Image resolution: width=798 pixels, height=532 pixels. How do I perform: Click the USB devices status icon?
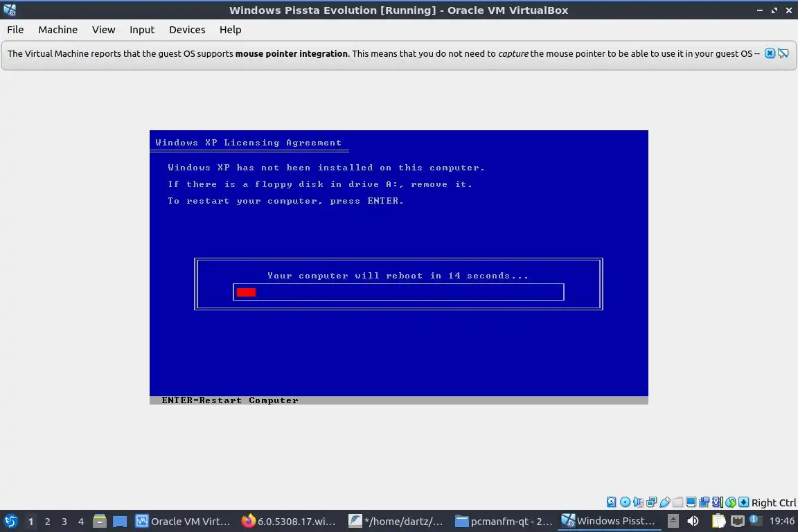click(x=665, y=502)
